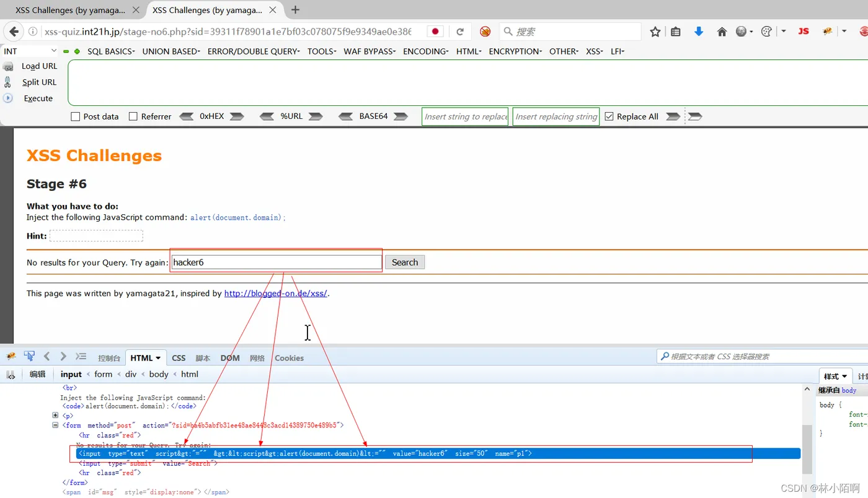Click the left arrow before 0xHEX
Screen dimensions: 868x498
pyautogui.click(x=186, y=116)
